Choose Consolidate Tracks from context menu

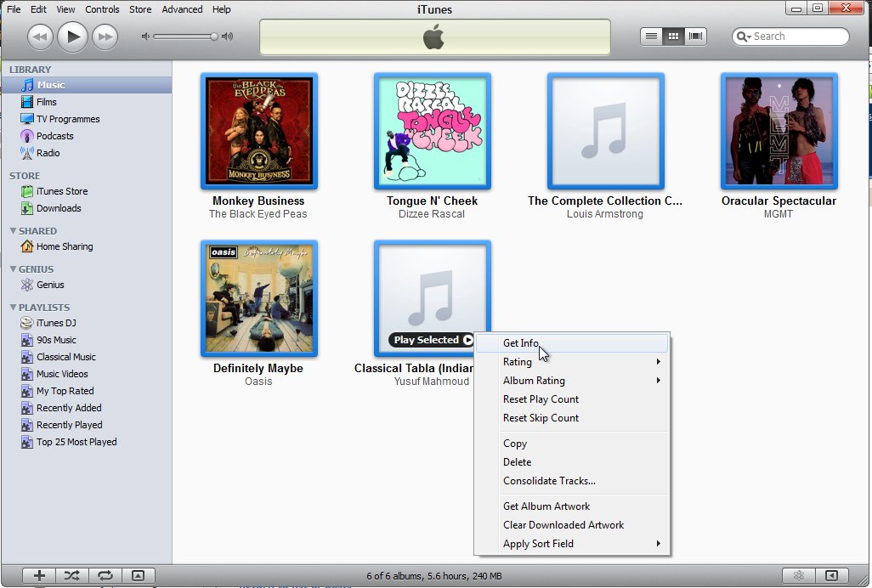(572, 481)
